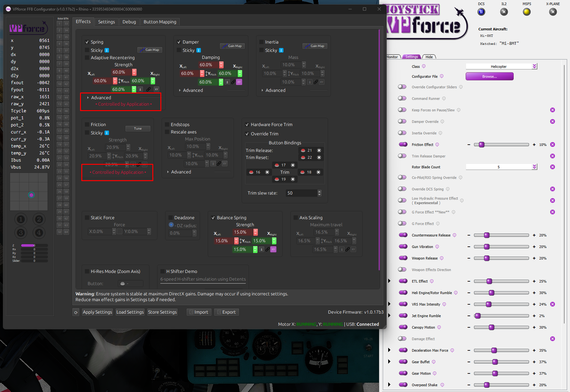570x392 pixels.
Task: Toggle the Hardware Force Trim checkbox
Action: pyautogui.click(x=247, y=124)
